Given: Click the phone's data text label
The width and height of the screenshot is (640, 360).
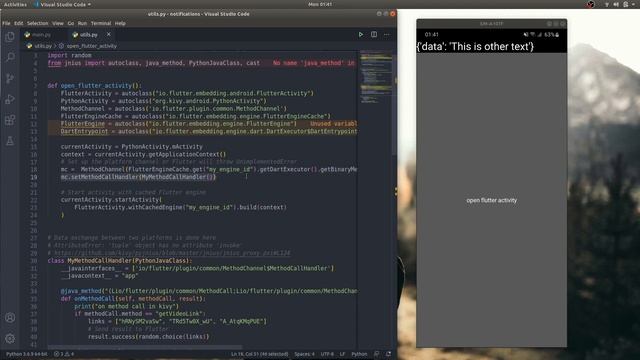Looking at the screenshot, I should [475, 47].
